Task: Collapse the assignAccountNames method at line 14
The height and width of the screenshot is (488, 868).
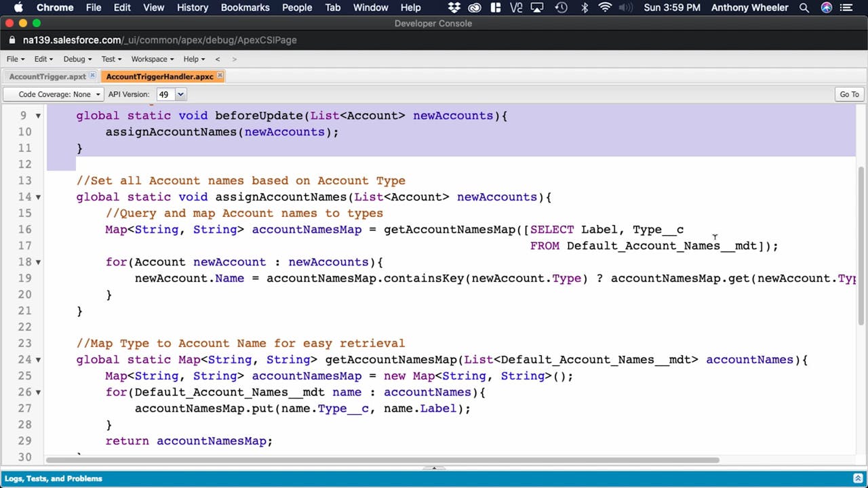Action: [x=38, y=197]
